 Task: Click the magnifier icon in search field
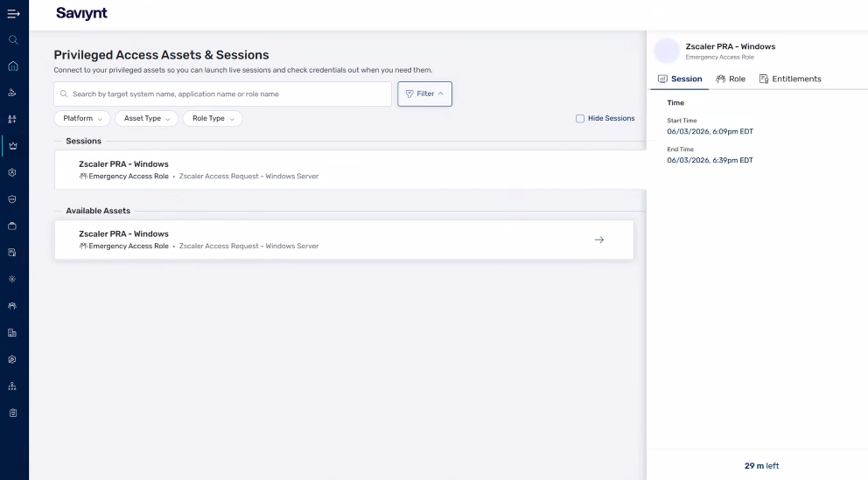click(64, 94)
